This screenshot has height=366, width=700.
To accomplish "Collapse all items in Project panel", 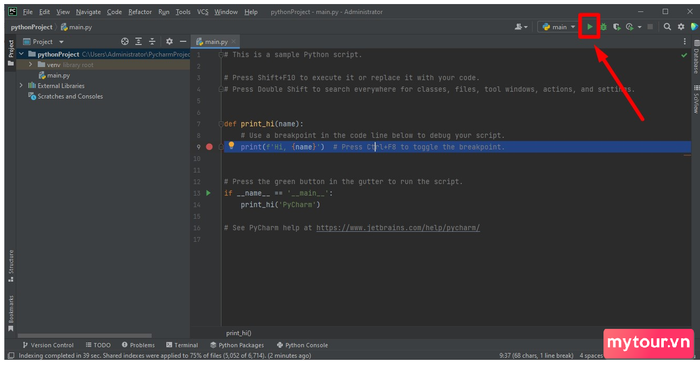I will (152, 42).
